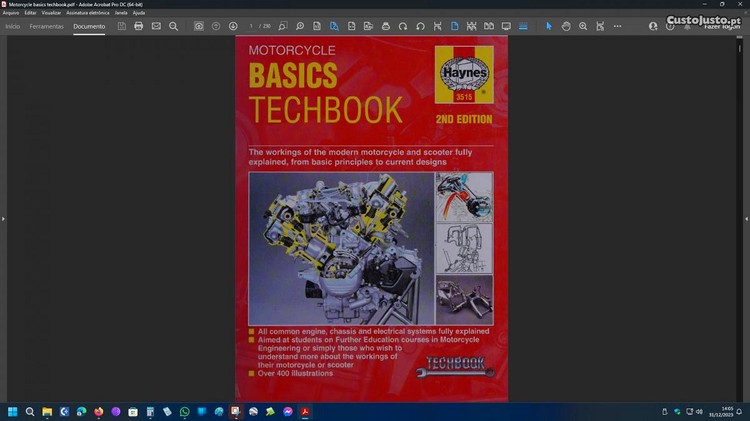Select the arrow selection tool
This screenshot has height=421, width=750.
[x=548, y=26]
